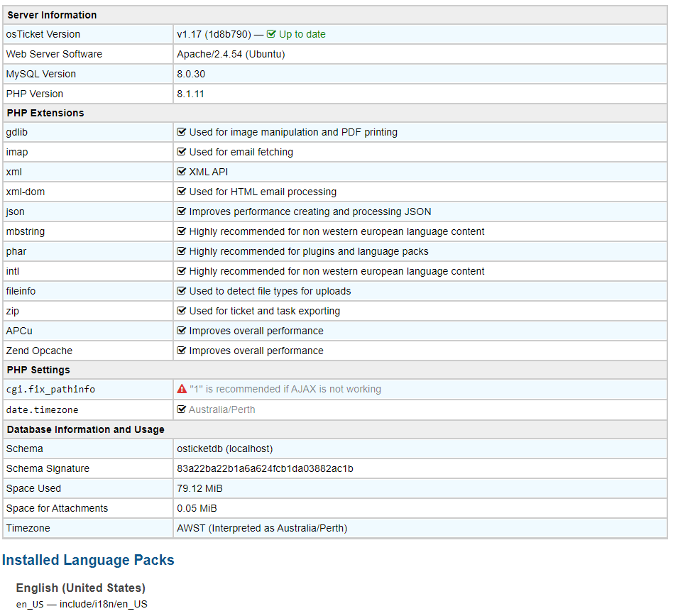673x616 pixels.
Task: Click the check icon next to gdlib description
Action: pyautogui.click(x=182, y=132)
